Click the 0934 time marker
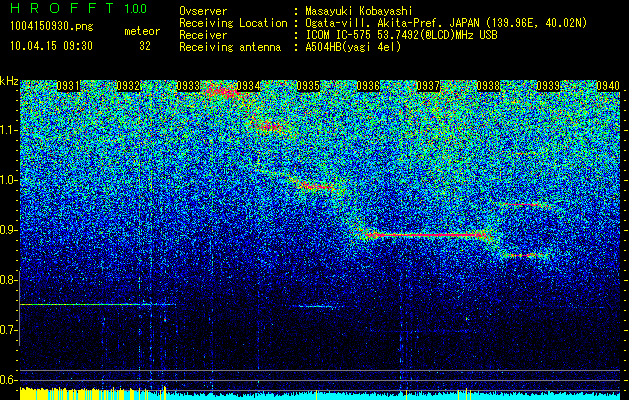This screenshot has height=400, width=629. coord(248,86)
